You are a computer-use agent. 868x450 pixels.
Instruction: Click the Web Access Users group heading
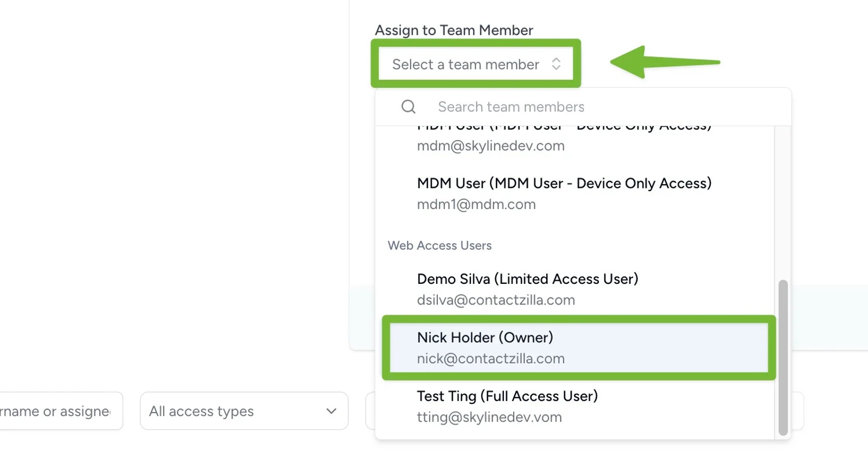[x=439, y=245]
